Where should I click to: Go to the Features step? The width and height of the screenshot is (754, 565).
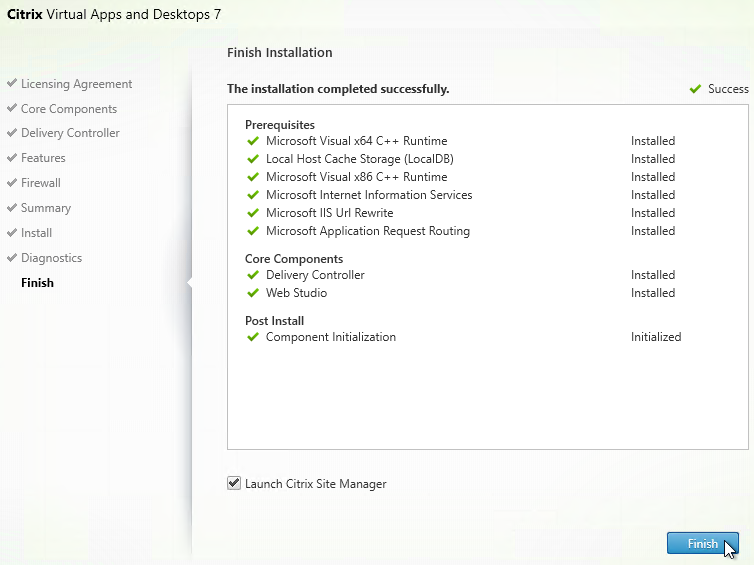(x=43, y=158)
